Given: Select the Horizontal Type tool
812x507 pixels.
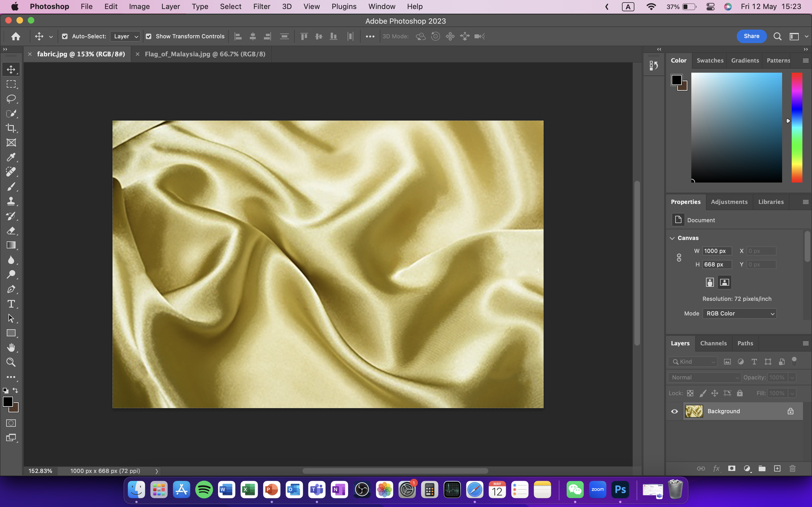Looking at the screenshot, I should coord(11,304).
